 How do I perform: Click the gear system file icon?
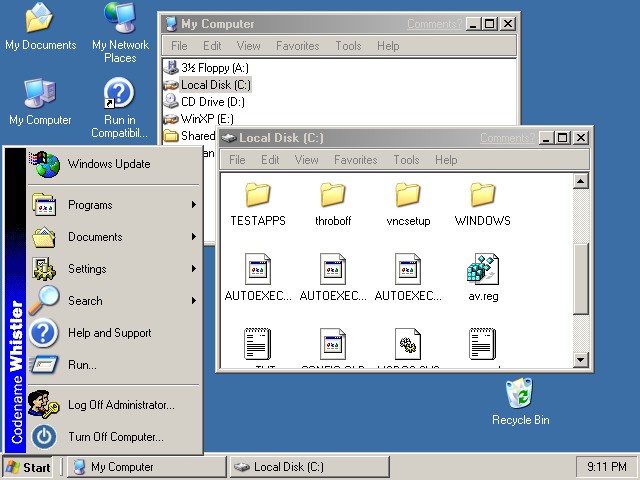408,344
